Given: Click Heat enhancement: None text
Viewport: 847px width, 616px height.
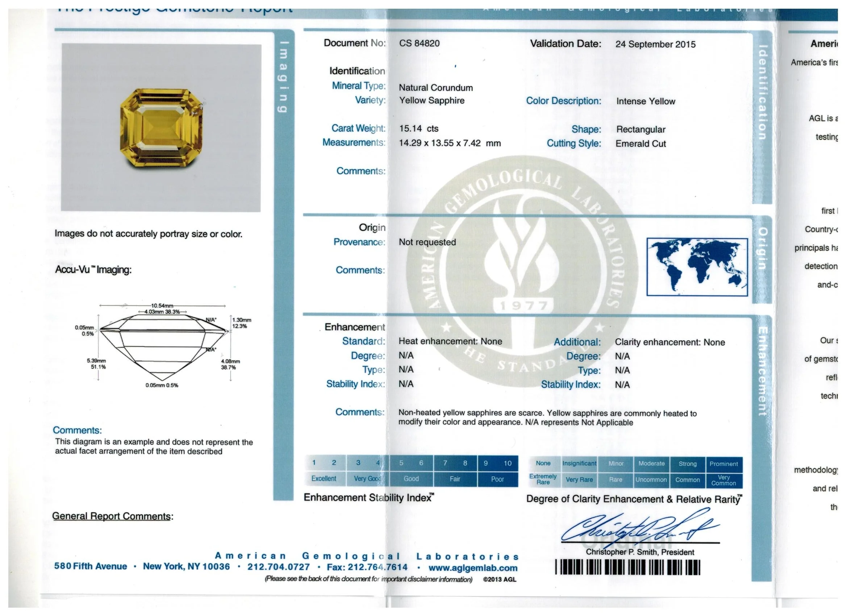Looking at the screenshot, I should point(450,341).
